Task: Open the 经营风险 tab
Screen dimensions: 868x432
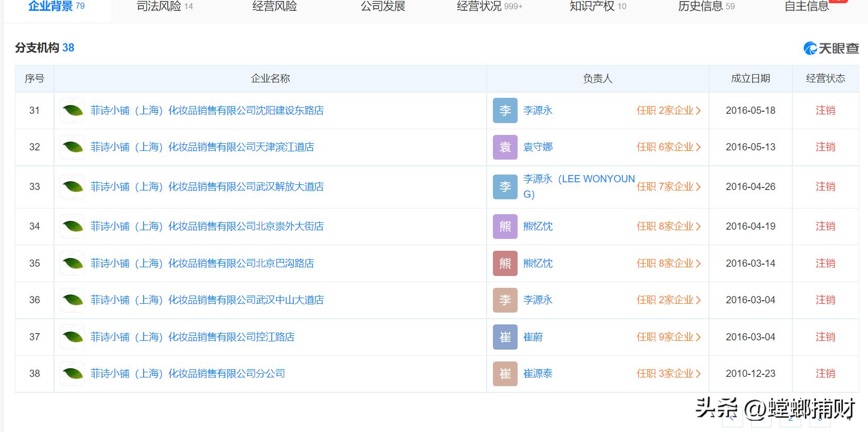Action: point(274,6)
